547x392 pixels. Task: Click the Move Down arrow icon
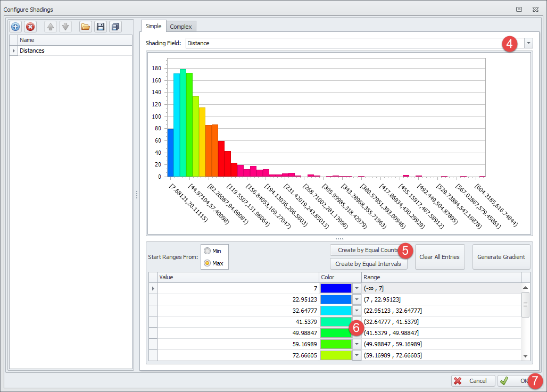coord(65,27)
